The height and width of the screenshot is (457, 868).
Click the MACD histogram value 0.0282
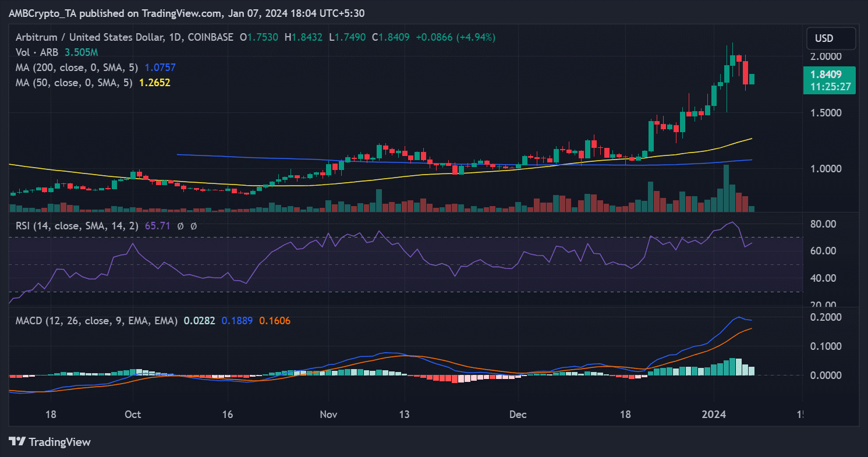coord(199,320)
